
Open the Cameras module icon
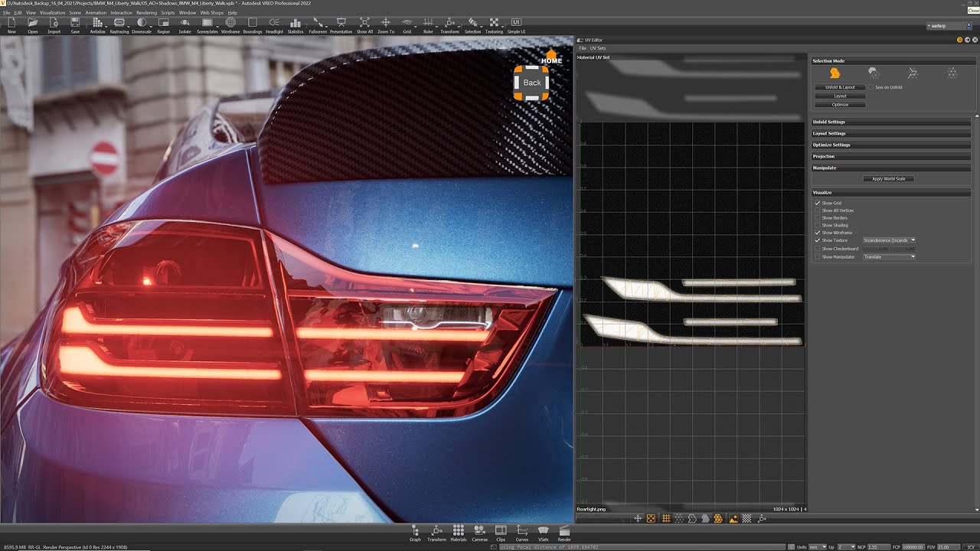point(479,533)
